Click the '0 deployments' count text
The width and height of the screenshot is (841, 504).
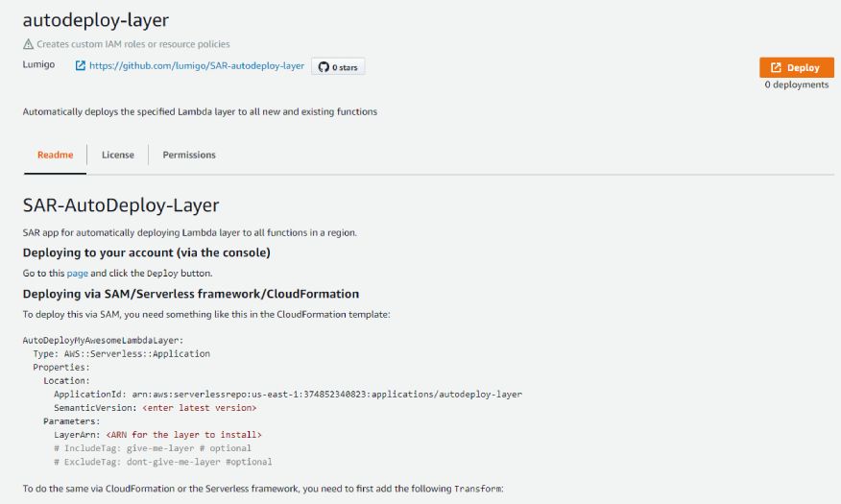pos(797,84)
